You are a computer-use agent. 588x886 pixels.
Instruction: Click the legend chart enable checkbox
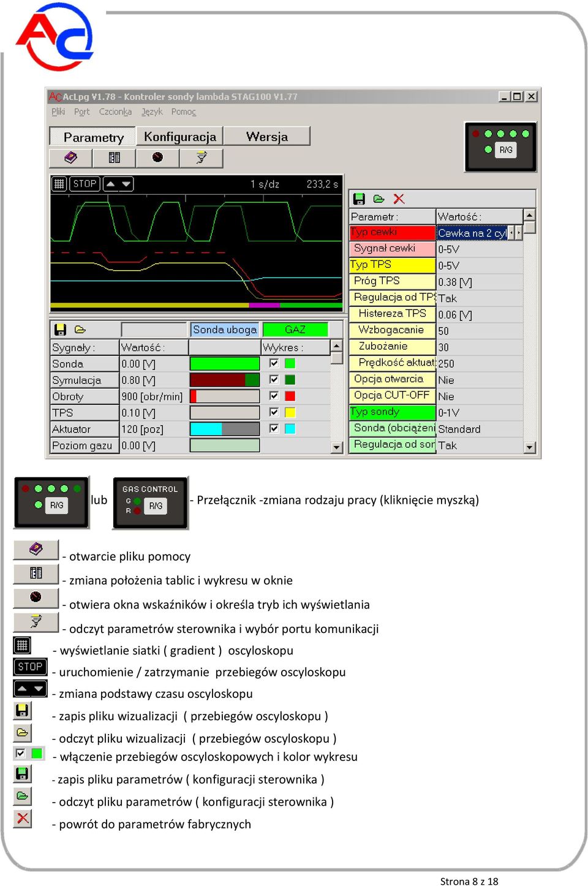pyautogui.click(x=21, y=753)
